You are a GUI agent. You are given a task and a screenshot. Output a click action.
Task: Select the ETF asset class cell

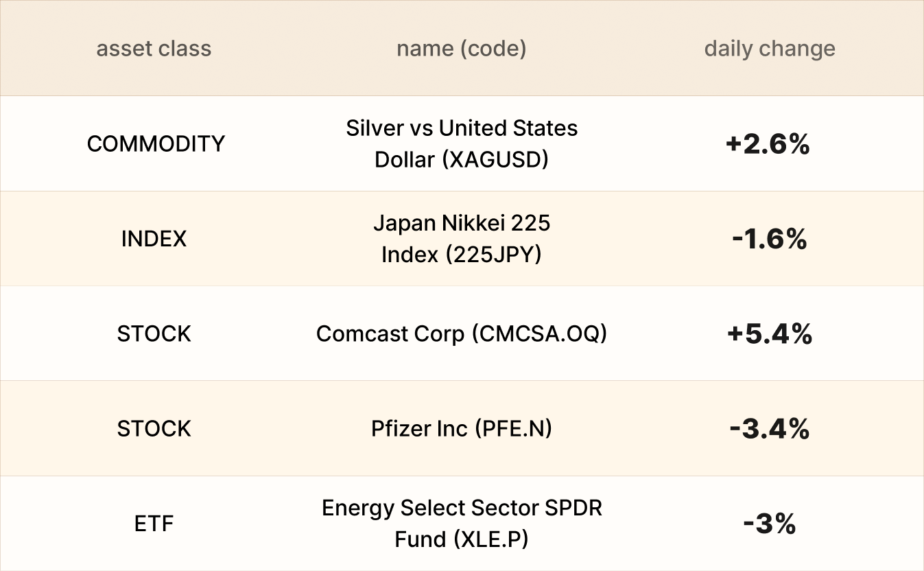pos(154,524)
